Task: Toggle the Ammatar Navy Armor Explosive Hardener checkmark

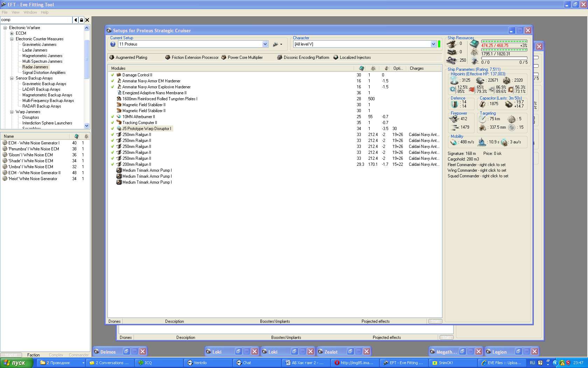Action: [x=112, y=87]
